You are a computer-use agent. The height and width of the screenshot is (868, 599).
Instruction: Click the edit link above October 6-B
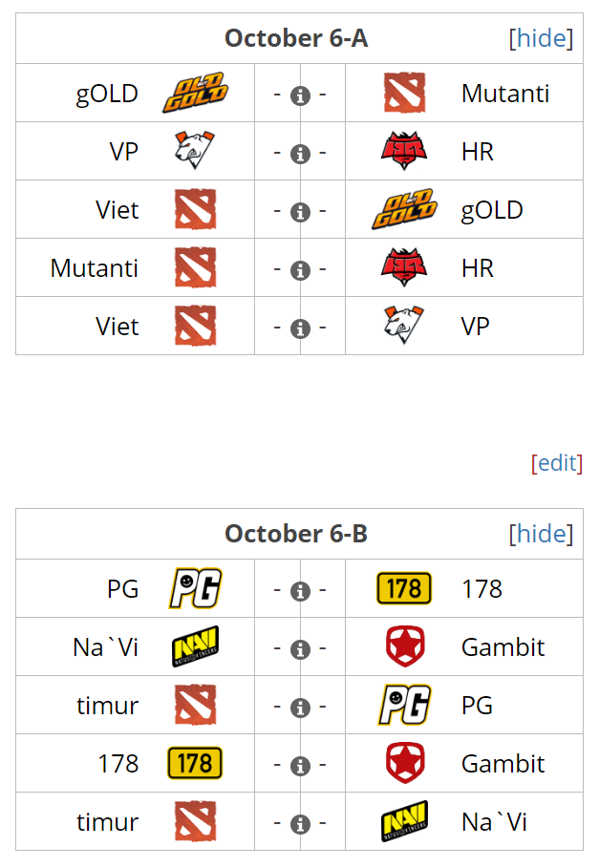point(557,463)
